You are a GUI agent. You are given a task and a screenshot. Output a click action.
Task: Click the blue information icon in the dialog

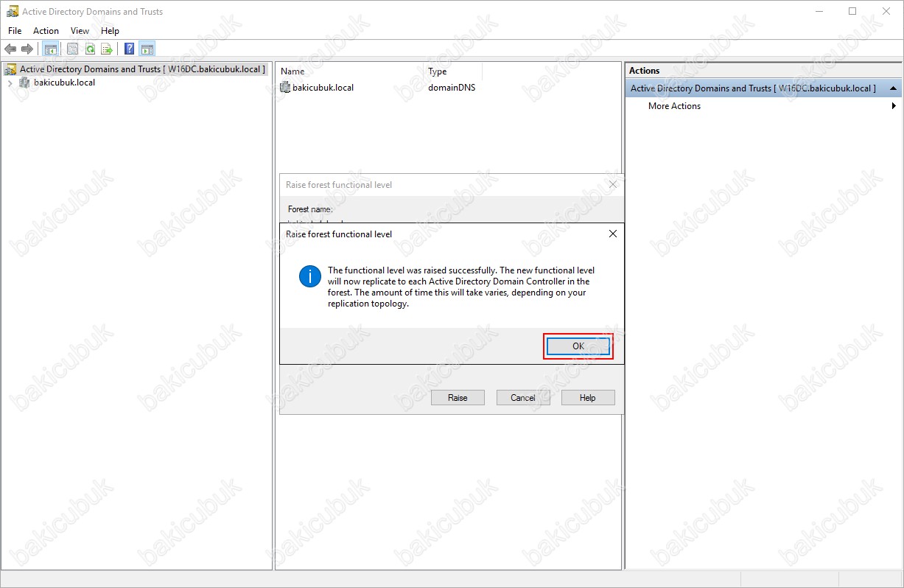click(310, 277)
